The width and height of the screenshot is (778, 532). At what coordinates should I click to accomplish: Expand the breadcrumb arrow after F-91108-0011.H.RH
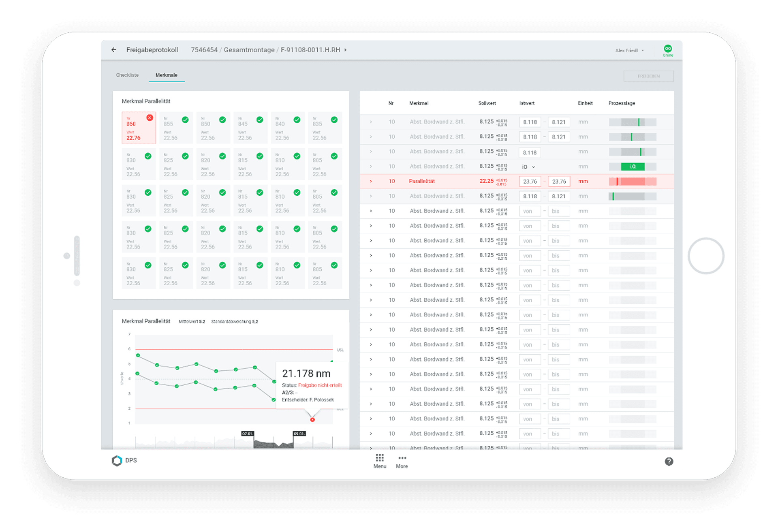coord(345,49)
